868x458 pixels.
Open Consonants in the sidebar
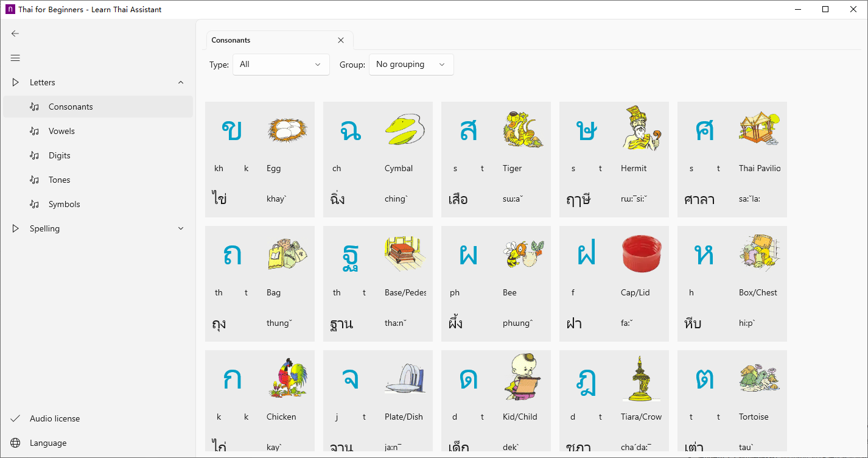point(98,107)
